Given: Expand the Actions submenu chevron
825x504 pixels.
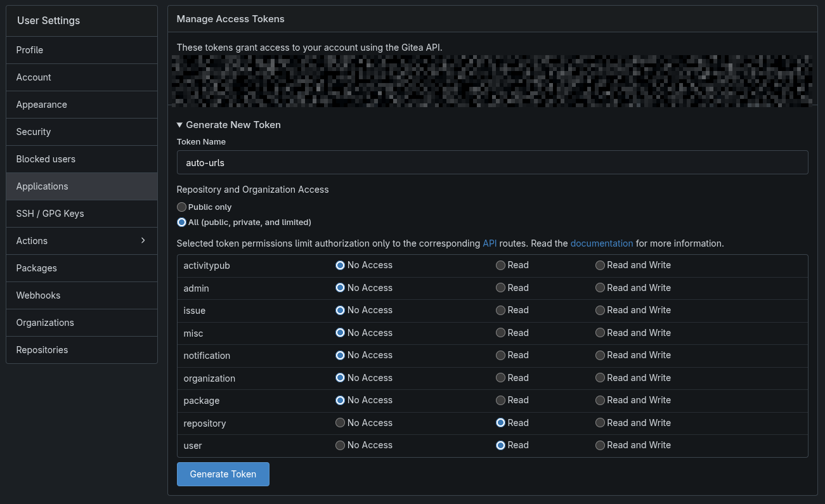Looking at the screenshot, I should click(x=143, y=240).
